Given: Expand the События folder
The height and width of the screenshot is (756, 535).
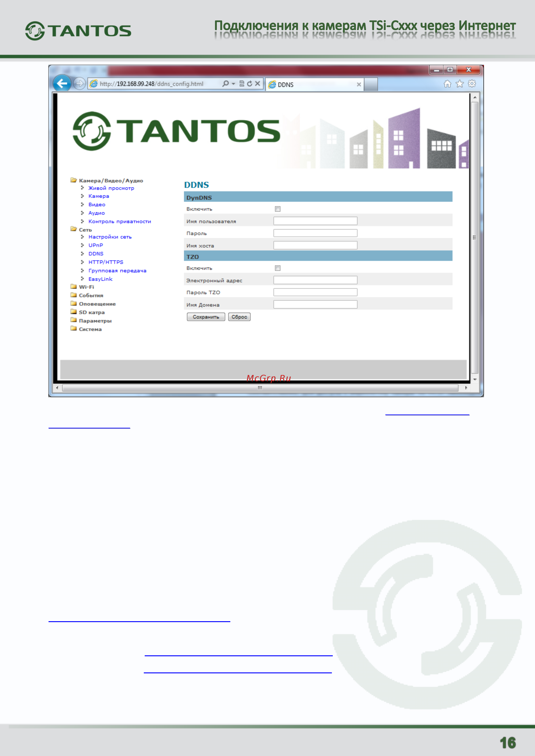Looking at the screenshot, I should (x=73, y=295).
